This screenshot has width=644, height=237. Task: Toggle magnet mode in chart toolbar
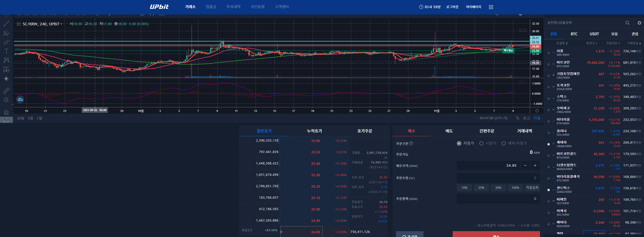(6, 112)
